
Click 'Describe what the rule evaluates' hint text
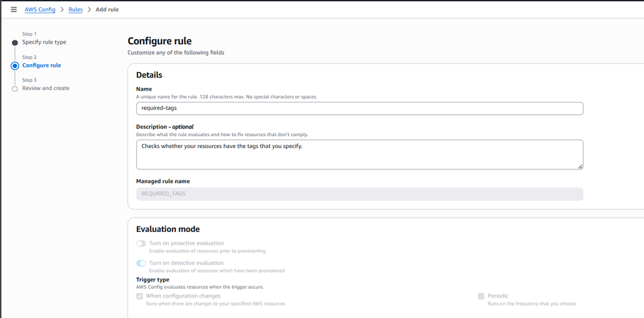[x=222, y=134]
